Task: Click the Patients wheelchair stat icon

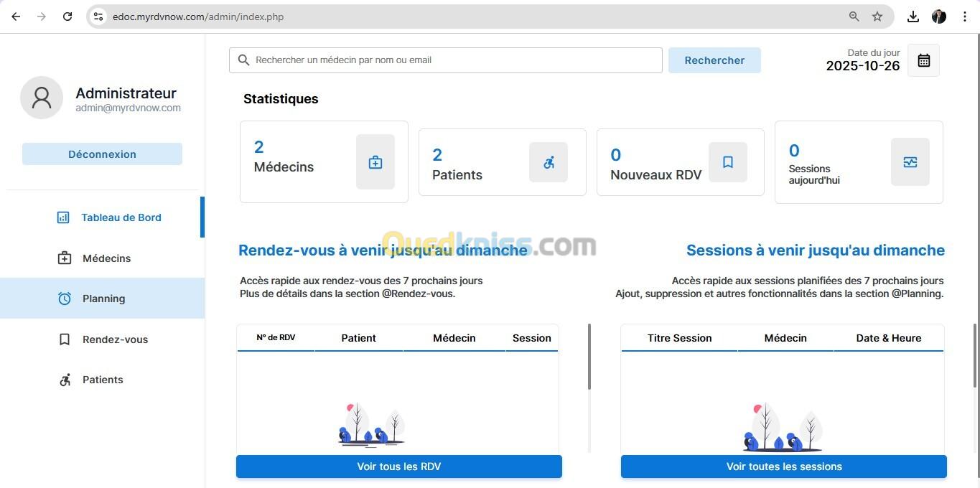Action: [549, 162]
